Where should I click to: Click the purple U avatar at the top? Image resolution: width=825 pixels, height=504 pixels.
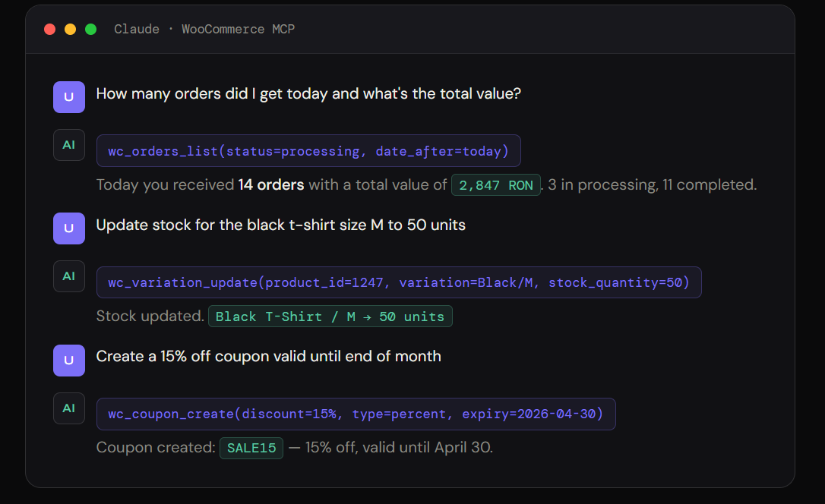pyautogui.click(x=69, y=97)
